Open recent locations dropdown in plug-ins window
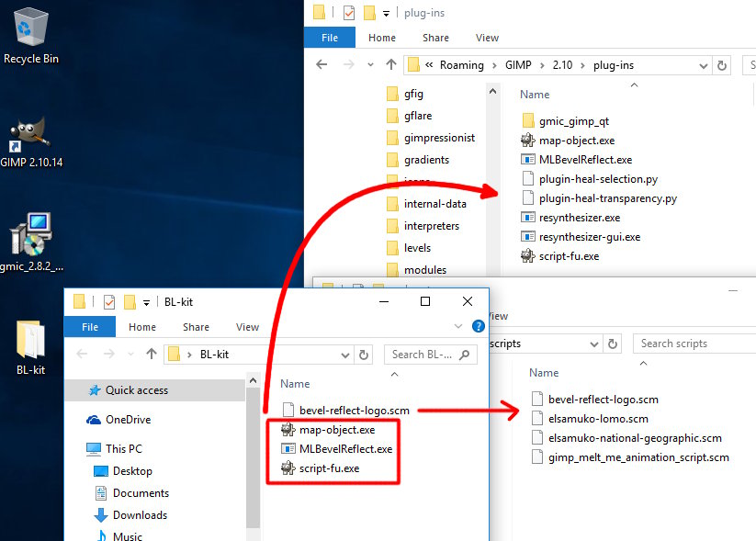Viewport: 756px width, 541px height. pyautogui.click(x=370, y=64)
